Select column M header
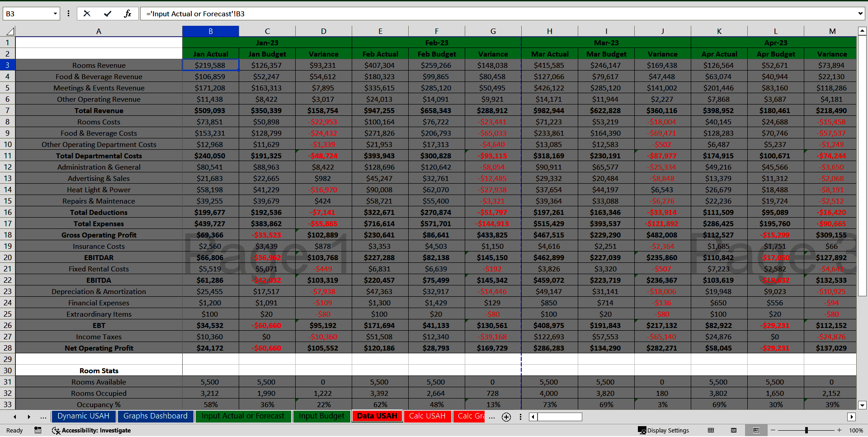This screenshot has height=437, width=868. point(832,31)
